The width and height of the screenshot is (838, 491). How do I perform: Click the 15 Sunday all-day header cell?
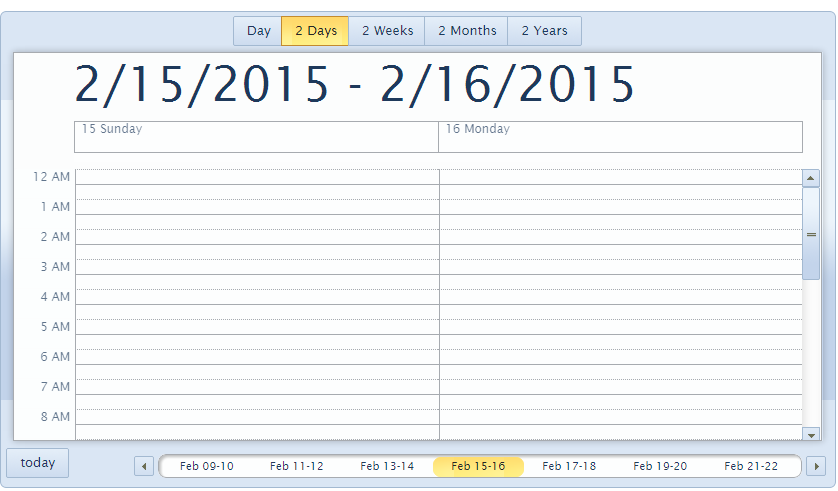[x=257, y=137]
